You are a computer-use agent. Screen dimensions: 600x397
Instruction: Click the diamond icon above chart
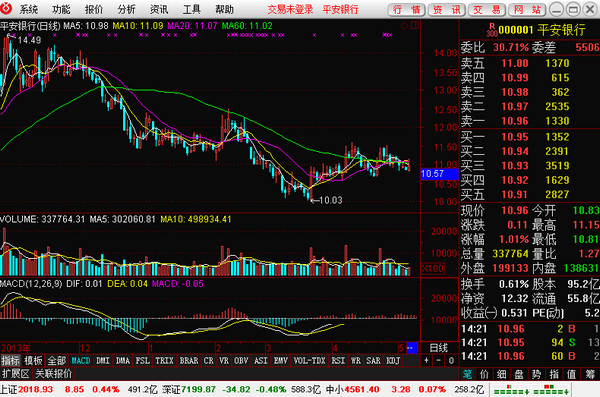click(x=404, y=26)
